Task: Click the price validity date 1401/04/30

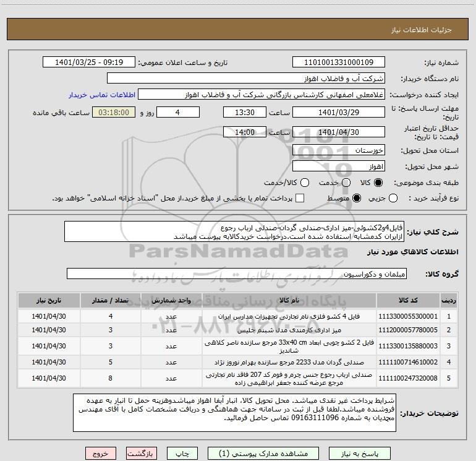Action: point(339,132)
